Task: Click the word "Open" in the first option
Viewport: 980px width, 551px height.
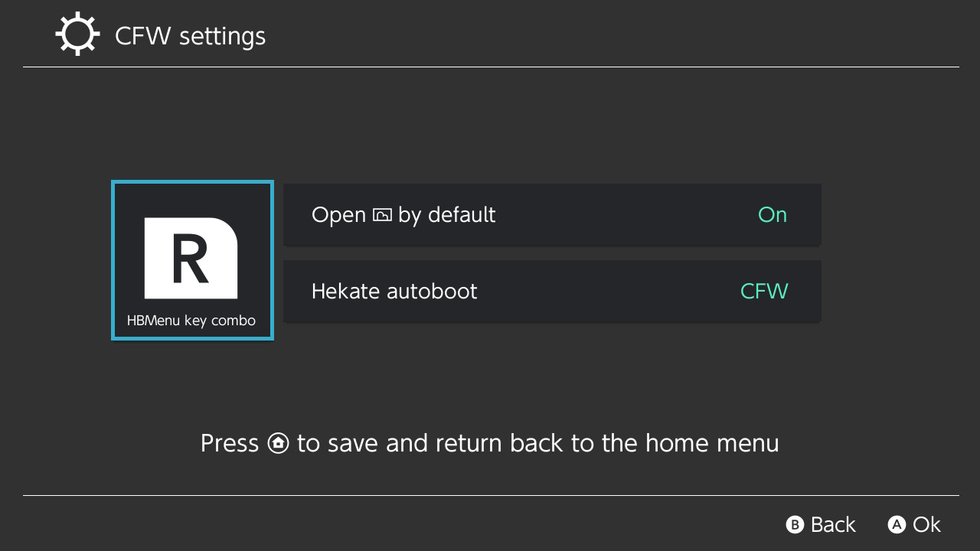Action: click(x=338, y=215)
